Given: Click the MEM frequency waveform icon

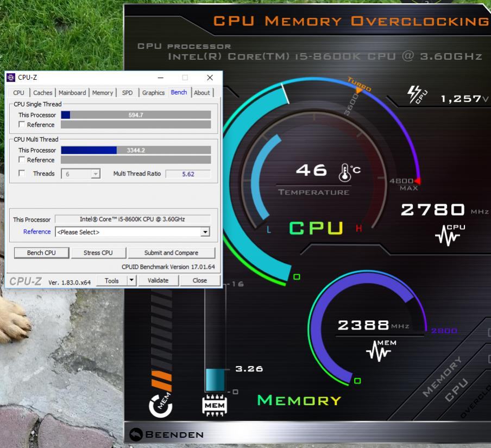Looking at the screenshot, I should [x=381, y=350].
